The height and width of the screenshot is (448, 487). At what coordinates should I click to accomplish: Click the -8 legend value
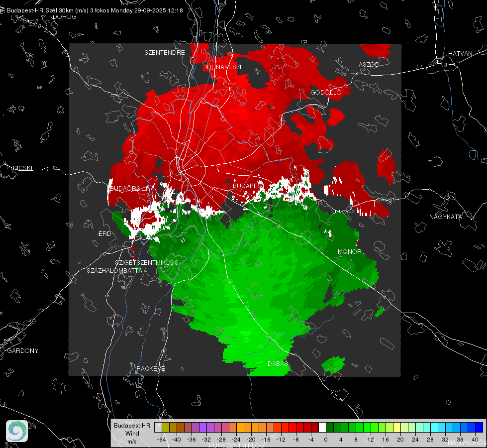click(295, 440)
